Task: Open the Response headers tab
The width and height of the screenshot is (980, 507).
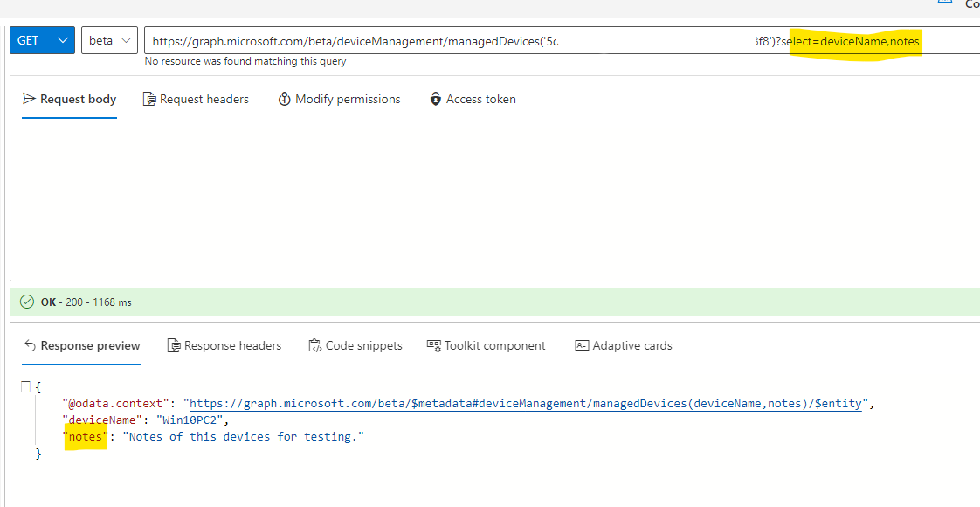Action: tap(224, 345)
